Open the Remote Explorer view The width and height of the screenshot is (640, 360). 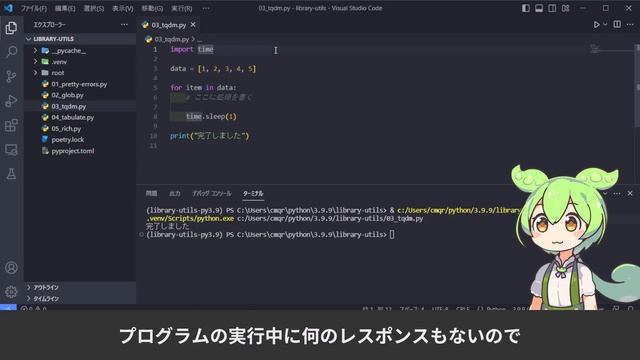point(11,150)
